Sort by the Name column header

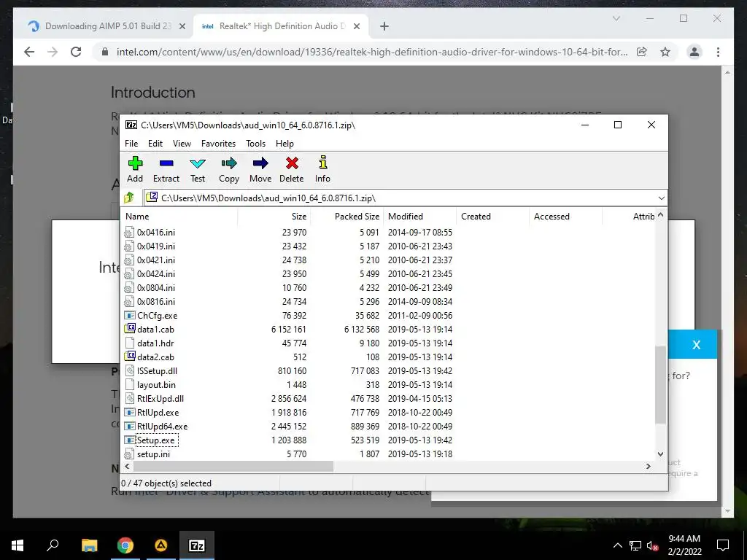(x=179, y=216)
